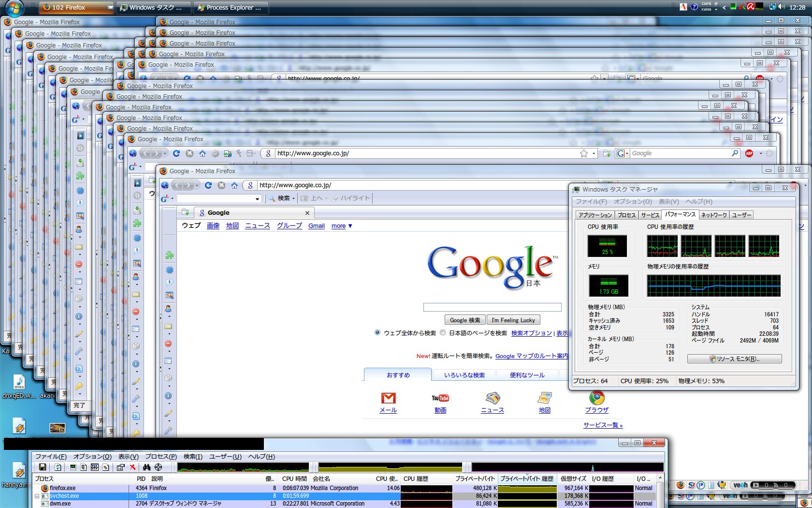Expand the more ▼ menu on the Google page
Viewport: 812px width, 508px height.
click(x=342, y=226)
